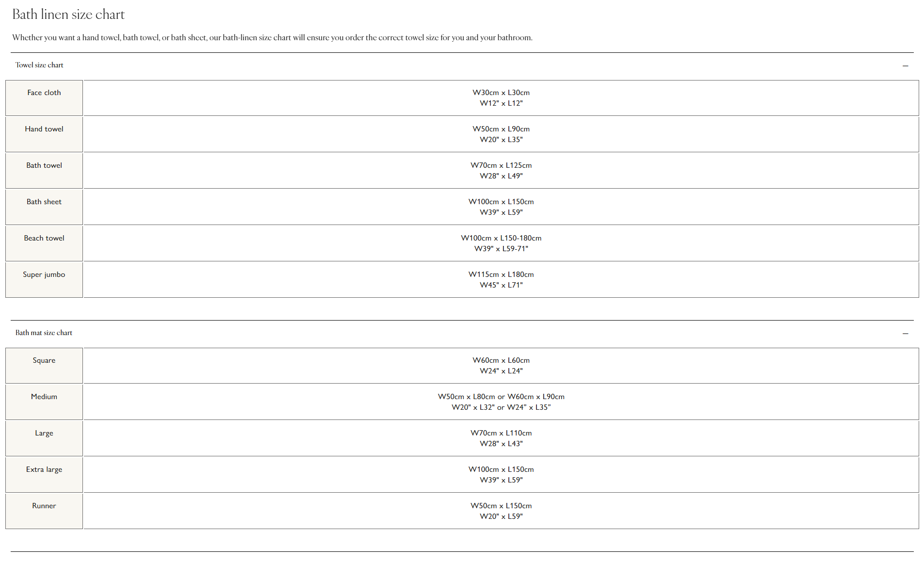
Task: Select the Face cloth row label
Action: click(44, 93)
